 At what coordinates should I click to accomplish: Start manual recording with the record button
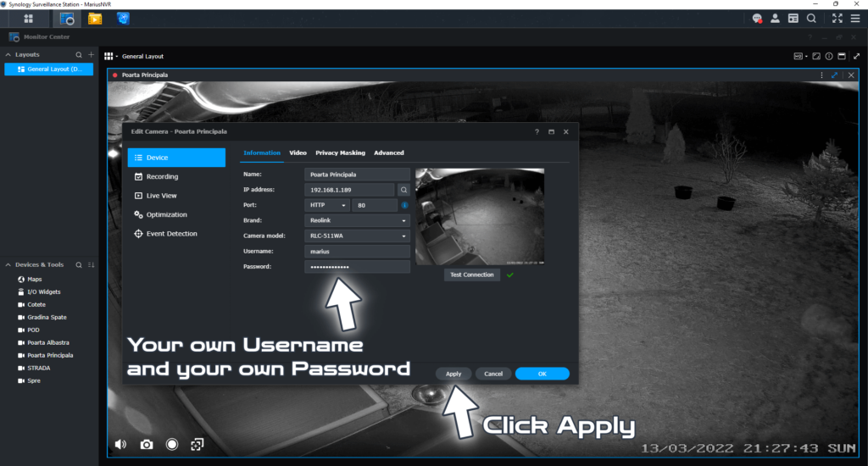[x=172, y=445]
